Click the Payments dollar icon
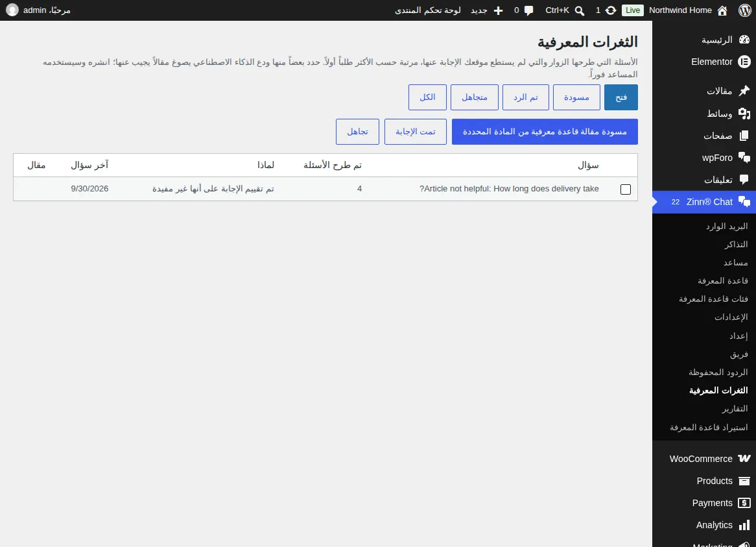This screenshot has width=756, height=547. [744, 503]
